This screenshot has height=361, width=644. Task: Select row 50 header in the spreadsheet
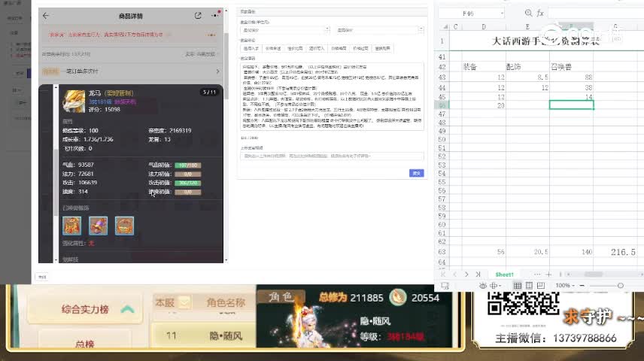pos(442,140)
